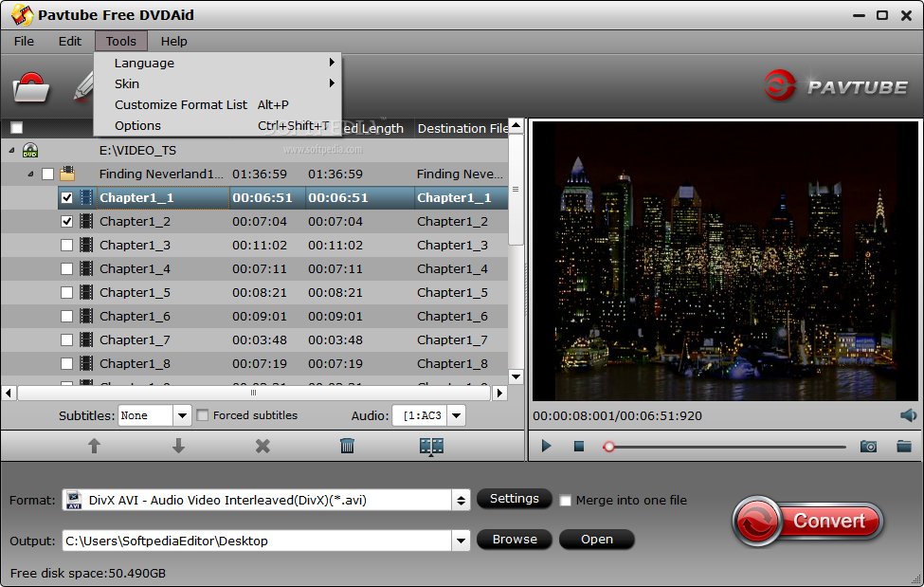Click the vertical scrollbar down arrow
The image size is (924, 587).
[516, 376]
